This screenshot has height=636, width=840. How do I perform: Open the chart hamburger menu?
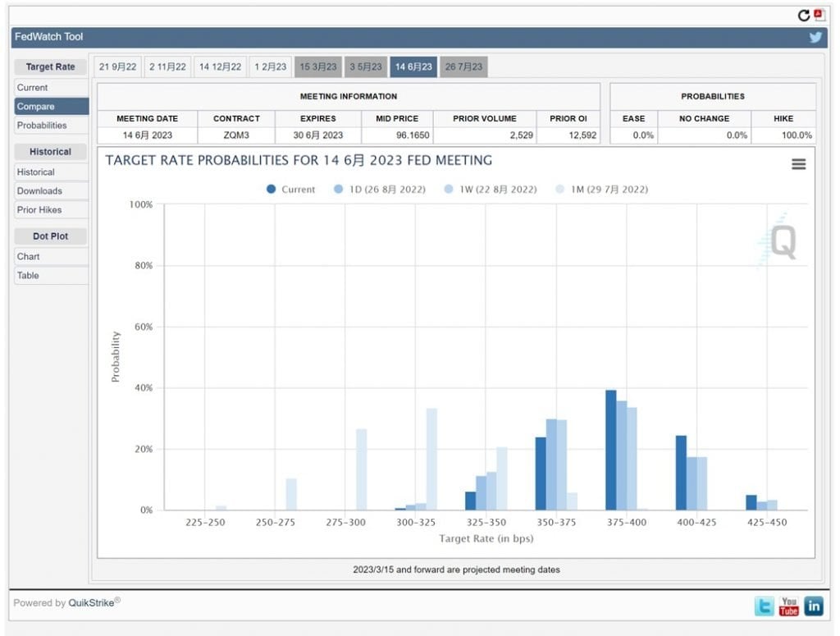click(798, 164)
